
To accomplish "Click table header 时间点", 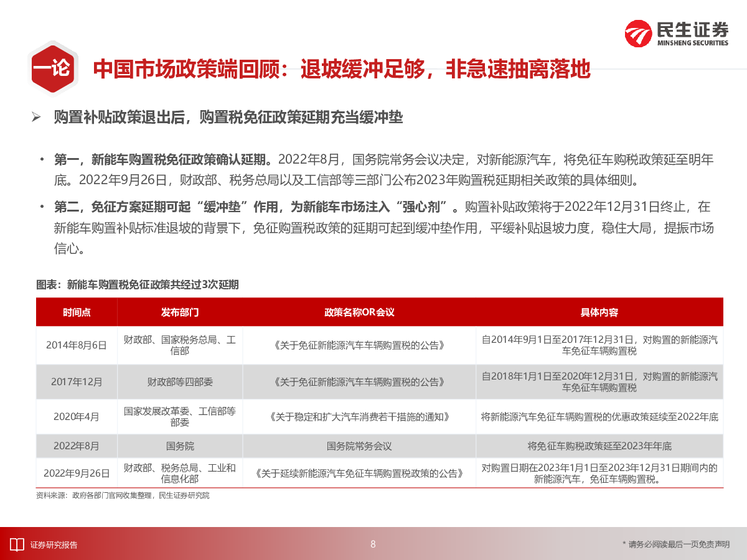I will click(77, 312).
